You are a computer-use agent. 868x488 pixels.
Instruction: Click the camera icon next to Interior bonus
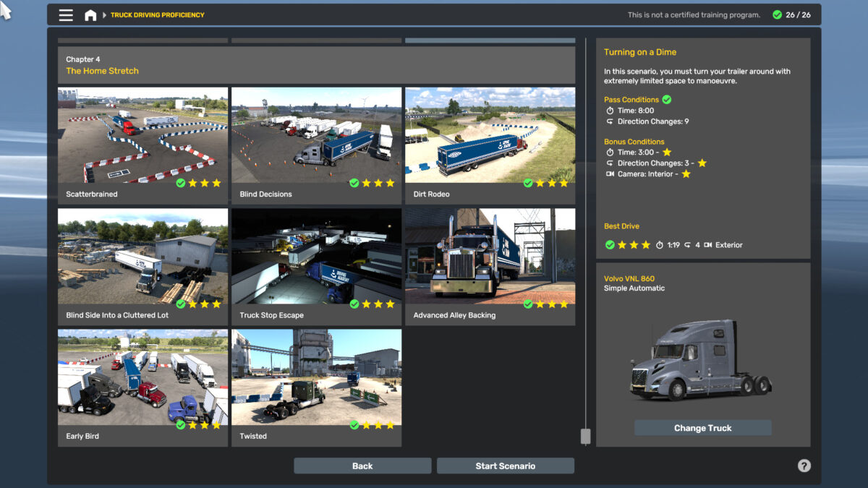tap(610, 174)
